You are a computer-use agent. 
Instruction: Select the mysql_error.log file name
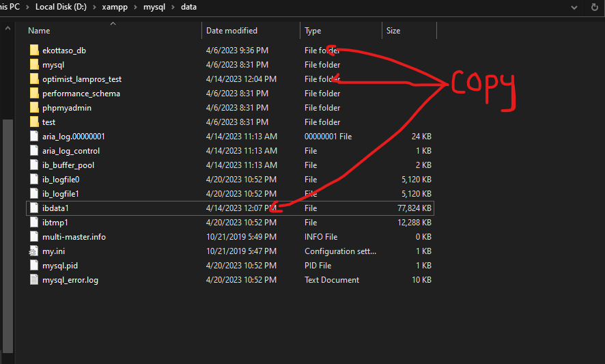pos(70,280)
